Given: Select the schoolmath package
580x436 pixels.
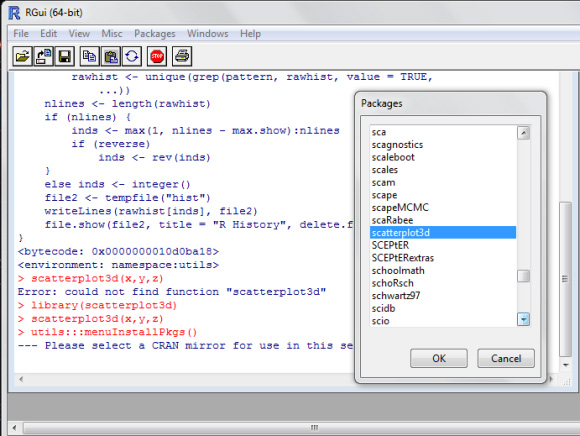Looking at the screenshot, I should pos(443,270).
